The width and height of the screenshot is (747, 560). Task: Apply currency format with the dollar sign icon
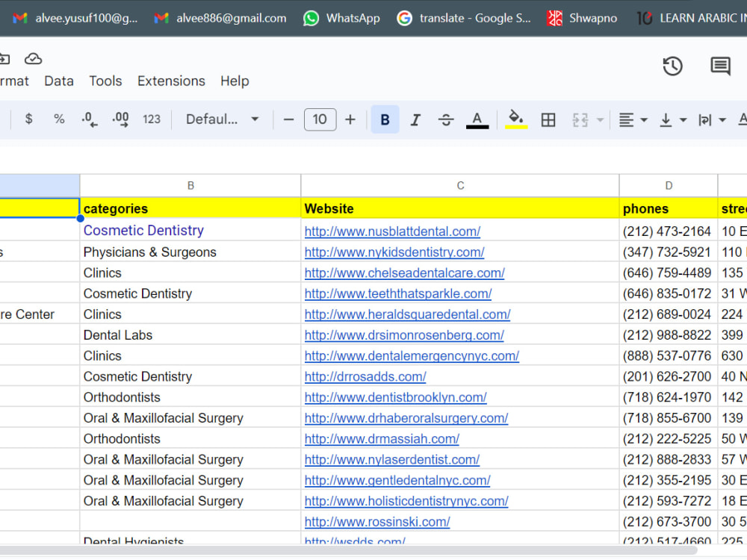[28, 119]
